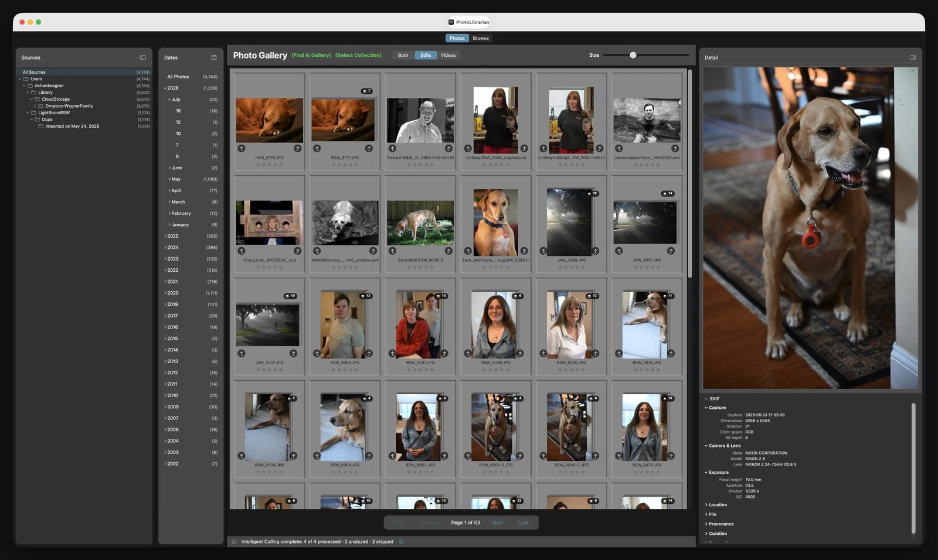
Task: Switch to the Browse tab
Action: (481, 38)
